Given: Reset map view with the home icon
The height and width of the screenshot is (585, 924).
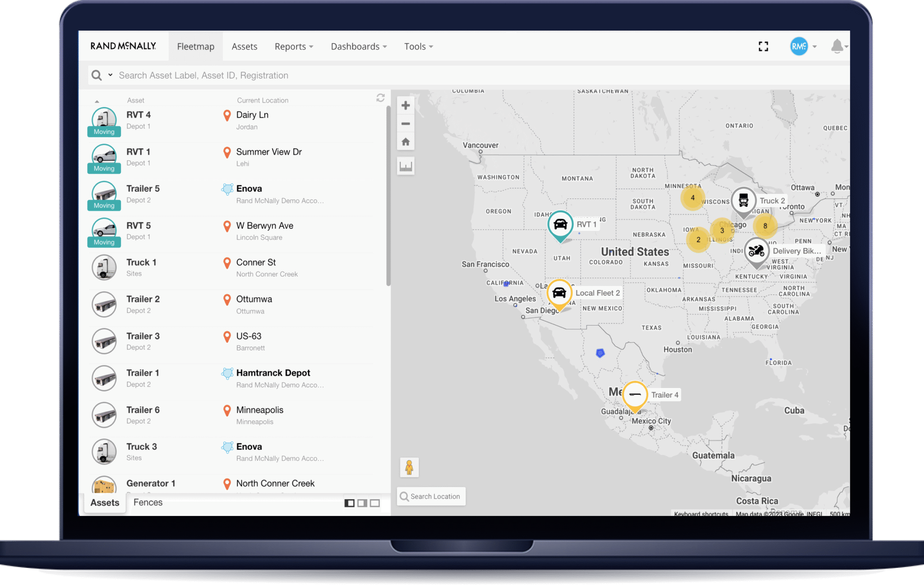Looking at the screenshot, I should pos(405,141).
